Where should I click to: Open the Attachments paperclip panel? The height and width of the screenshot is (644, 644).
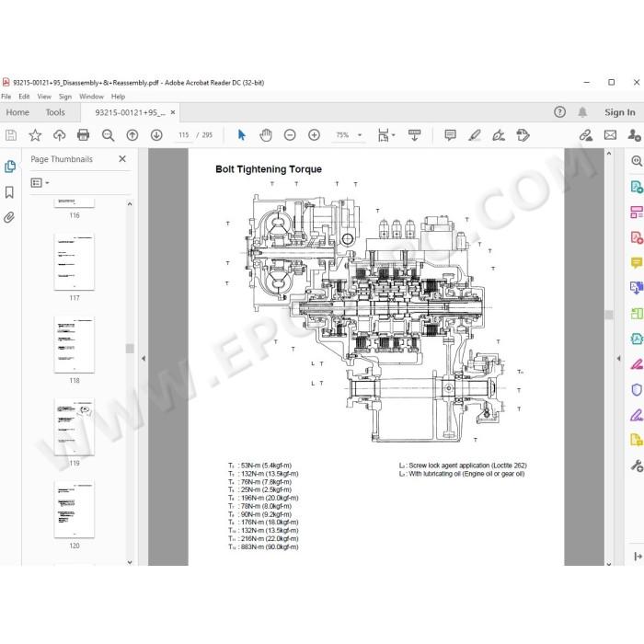point(9,217)
